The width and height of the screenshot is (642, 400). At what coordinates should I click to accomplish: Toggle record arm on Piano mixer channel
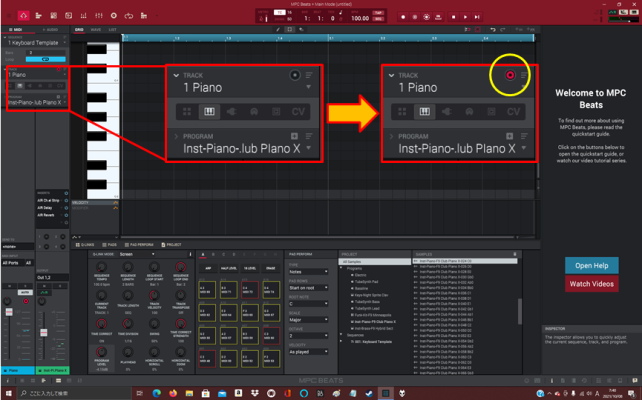pyautogui.click(x=26, y=301)
